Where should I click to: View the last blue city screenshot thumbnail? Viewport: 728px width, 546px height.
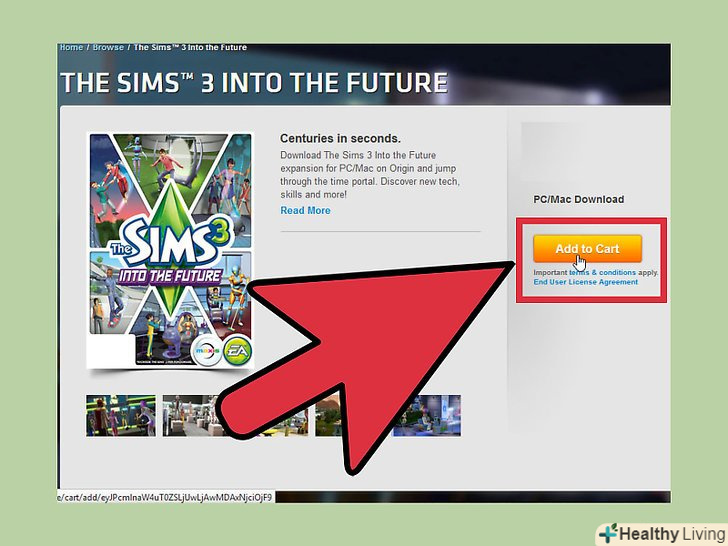click(427, 416)
